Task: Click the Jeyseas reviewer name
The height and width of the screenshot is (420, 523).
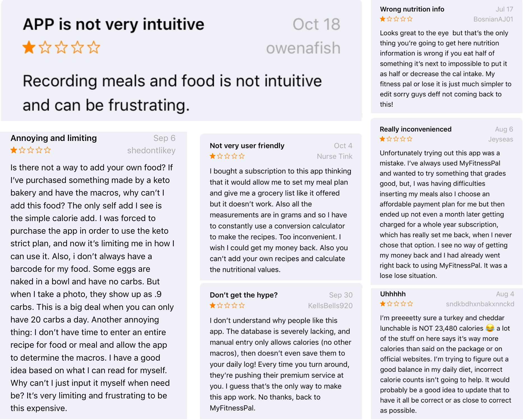Action: tap(501, 139)
